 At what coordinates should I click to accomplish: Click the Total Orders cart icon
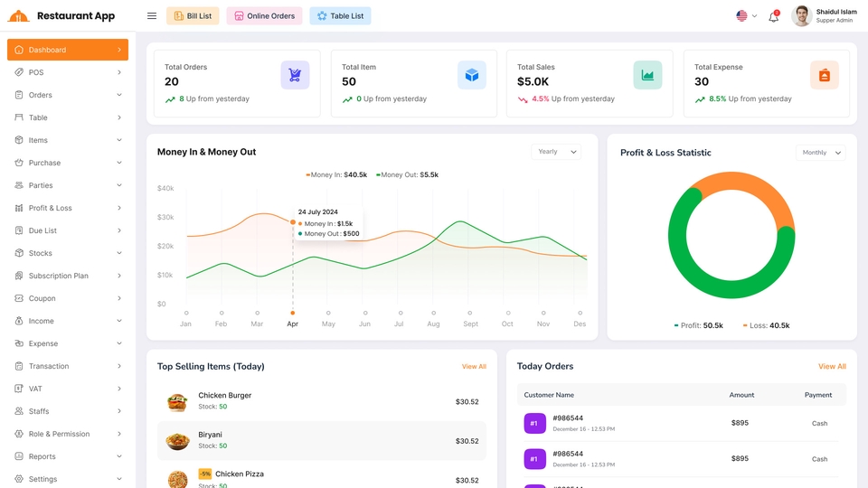pyautogui.click(x=295, y=75)
